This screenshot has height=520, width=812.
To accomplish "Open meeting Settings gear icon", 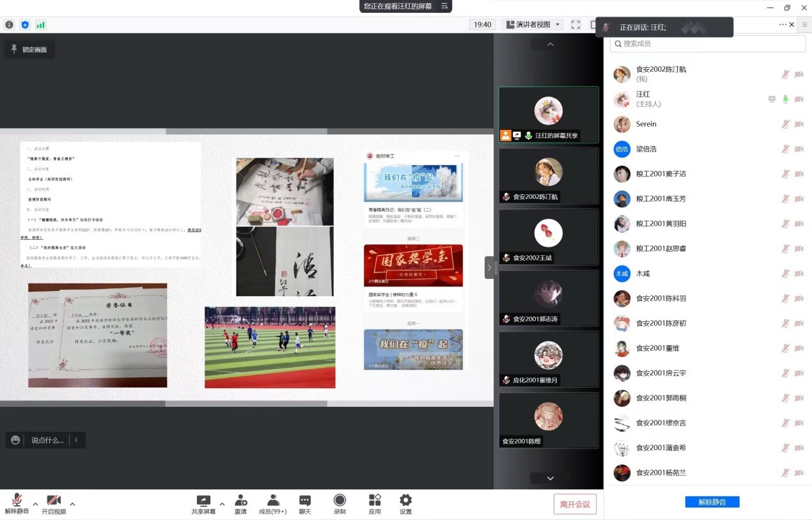I will coord(405,501).
